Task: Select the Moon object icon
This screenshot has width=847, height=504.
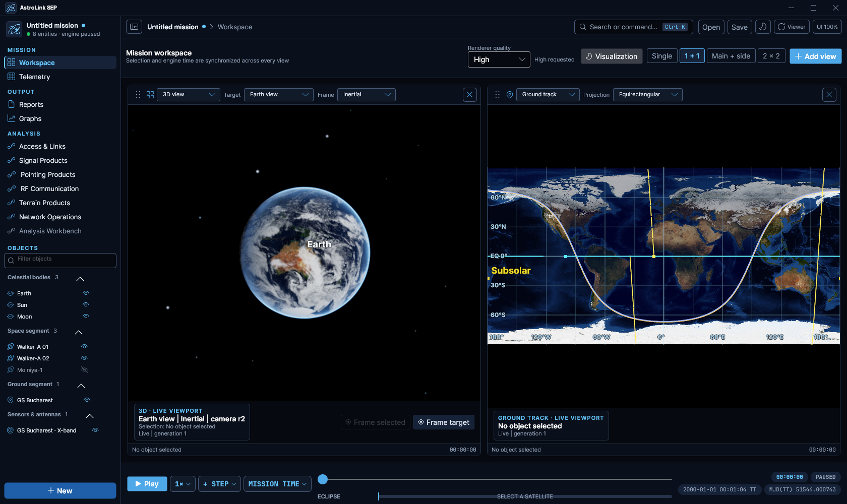Action: (11, 317)
